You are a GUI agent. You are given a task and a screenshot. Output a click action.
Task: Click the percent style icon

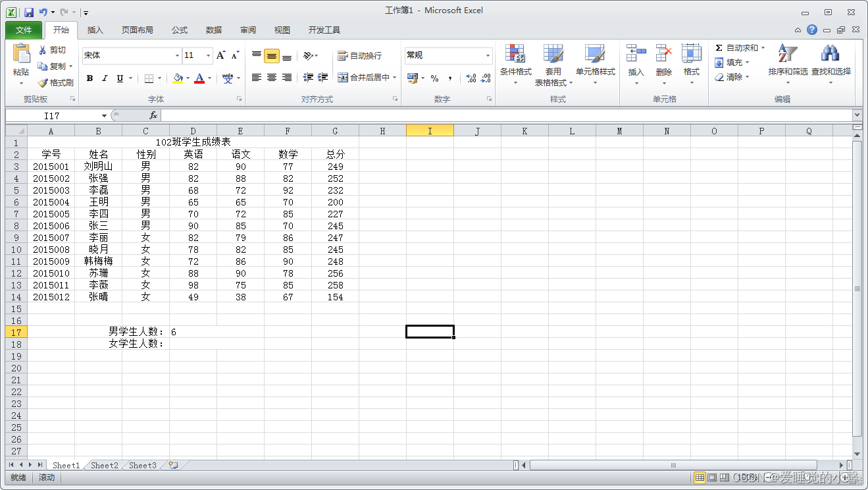coord(434,78)
